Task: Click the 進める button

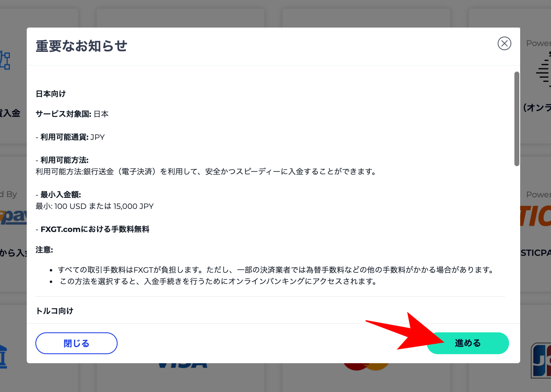Action: [468, 343]
